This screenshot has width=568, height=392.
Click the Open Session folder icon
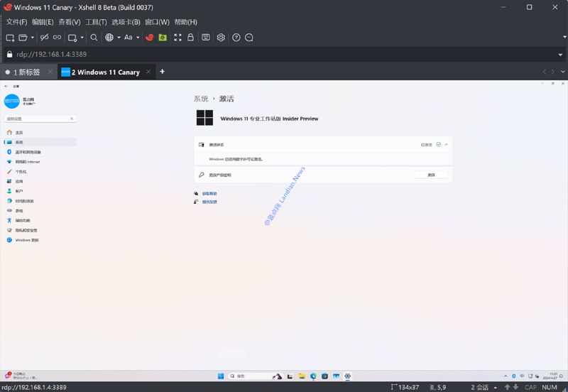pyautogui.click(x=23, y=38)
